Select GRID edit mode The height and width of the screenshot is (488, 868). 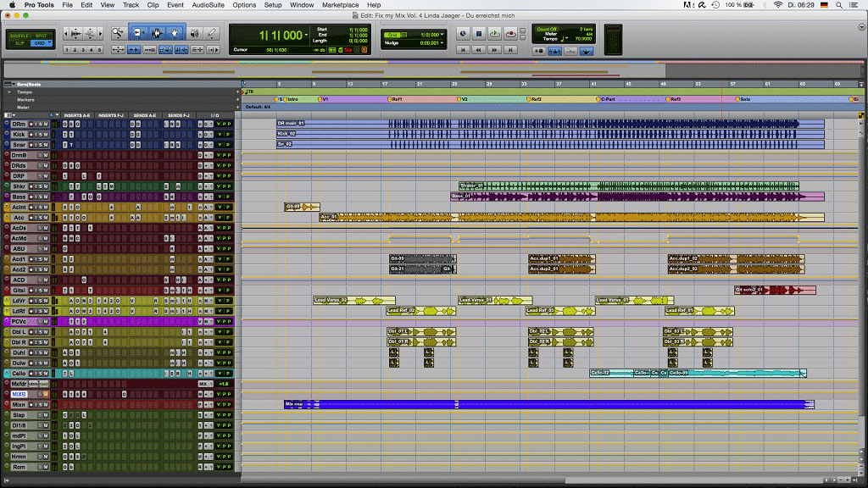click(40, 43)
